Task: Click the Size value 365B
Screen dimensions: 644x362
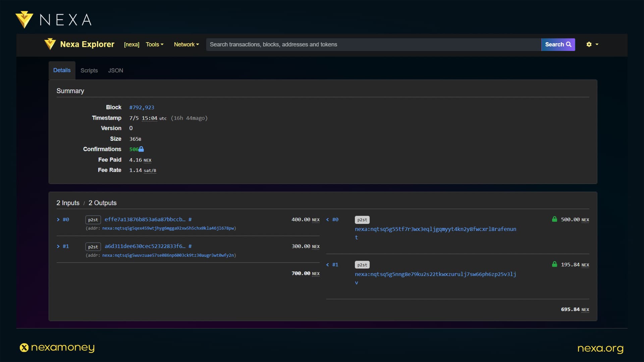Action: (x=135, y=139)
